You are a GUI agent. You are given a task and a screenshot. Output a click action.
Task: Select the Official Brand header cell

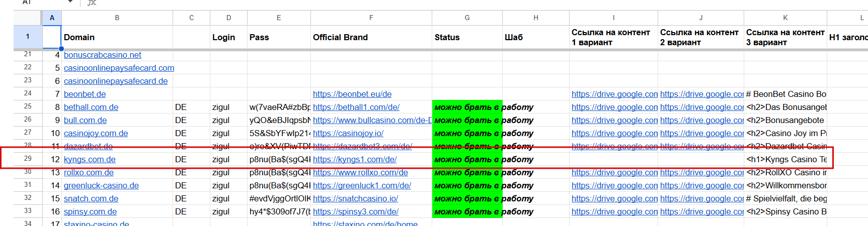[371, 37]
